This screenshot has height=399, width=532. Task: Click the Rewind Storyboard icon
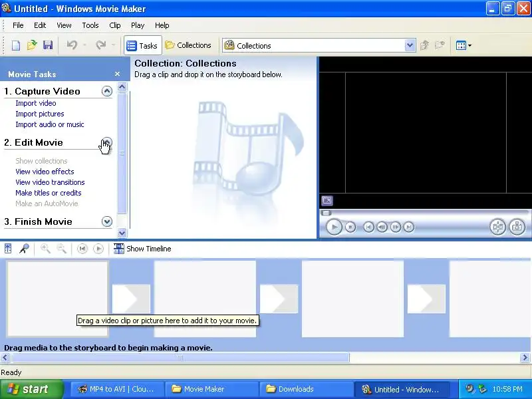82,249
